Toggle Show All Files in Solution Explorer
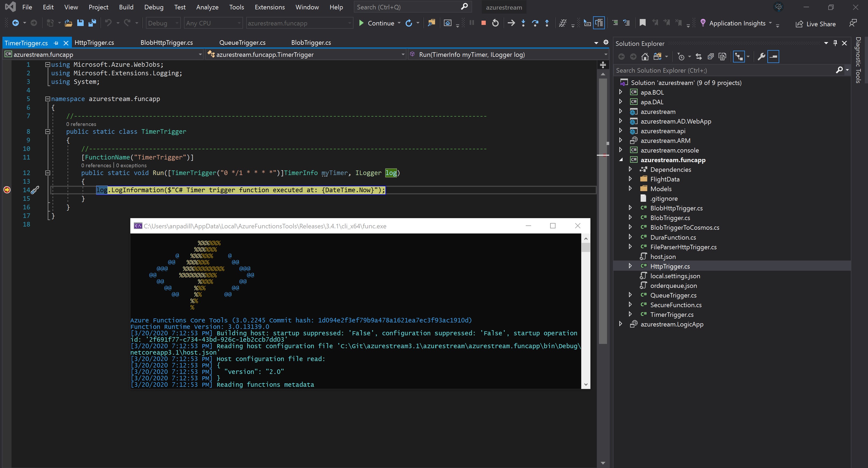This screenshot has width=868, height=468. (722, 57)
